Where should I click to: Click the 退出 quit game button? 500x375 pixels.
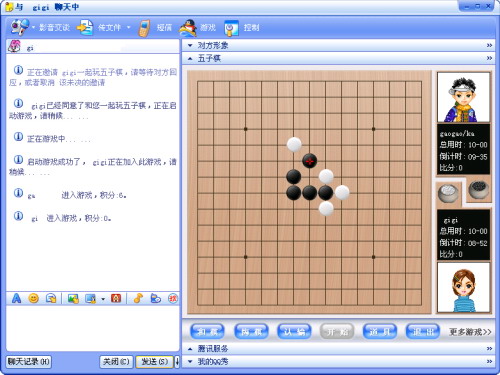tap(423, 331)
